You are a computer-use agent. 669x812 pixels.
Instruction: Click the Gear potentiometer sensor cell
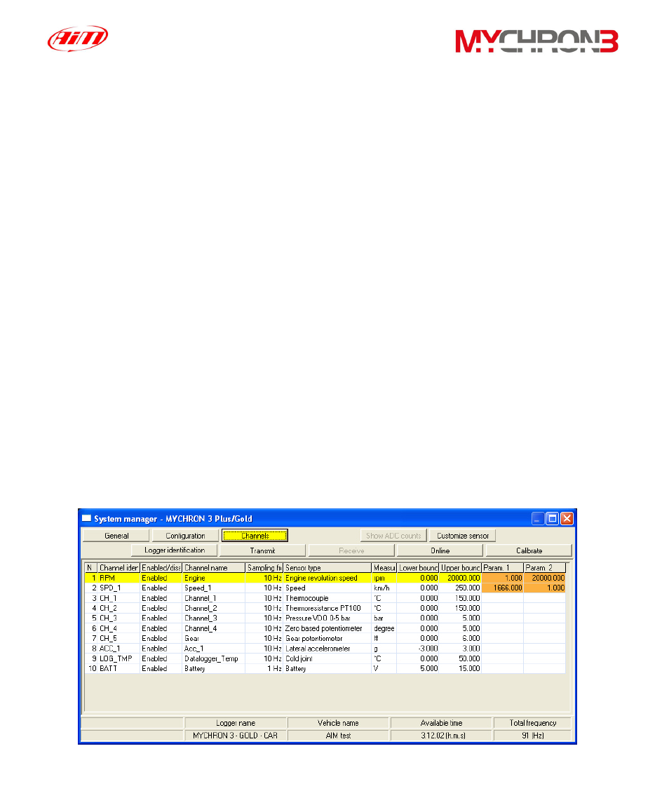click(327, 638)
